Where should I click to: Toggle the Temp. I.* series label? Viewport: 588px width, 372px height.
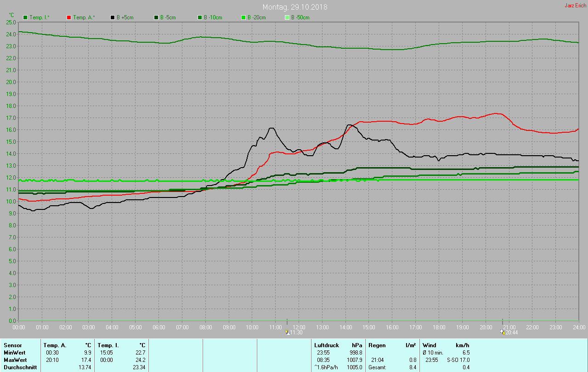[x=40, y=17]
